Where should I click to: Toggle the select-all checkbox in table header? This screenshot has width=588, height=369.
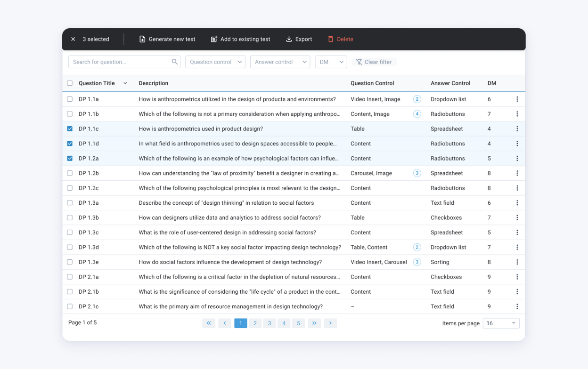70,83
